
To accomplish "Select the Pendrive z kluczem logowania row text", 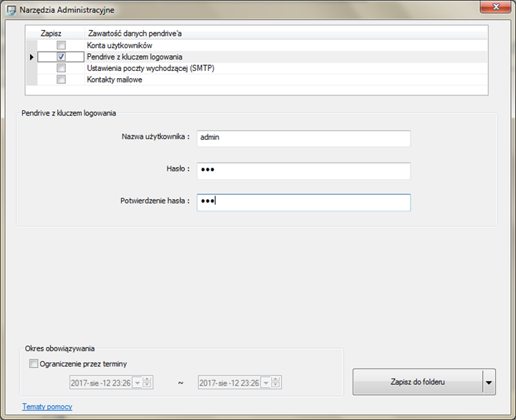I will pyautogui.click(x=135, y=57).
